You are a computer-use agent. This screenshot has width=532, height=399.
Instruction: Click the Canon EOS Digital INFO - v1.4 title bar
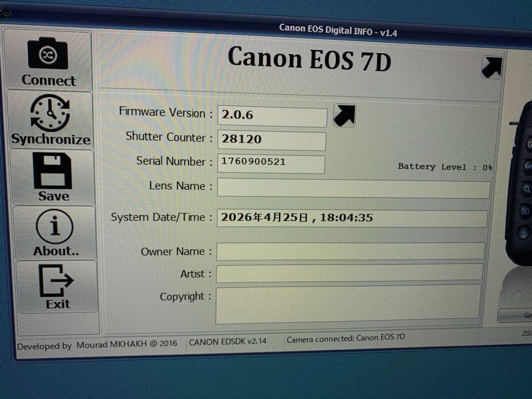click(338, 30)
